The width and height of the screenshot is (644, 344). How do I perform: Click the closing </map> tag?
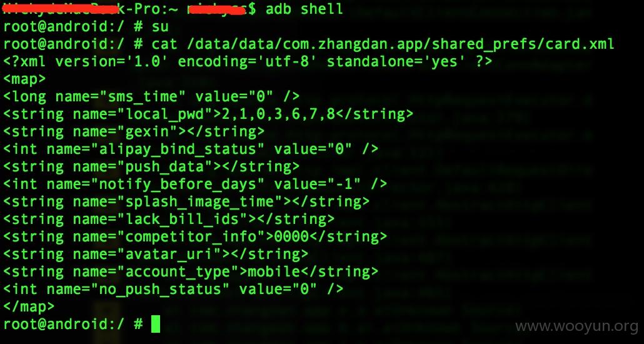(28, 306)
